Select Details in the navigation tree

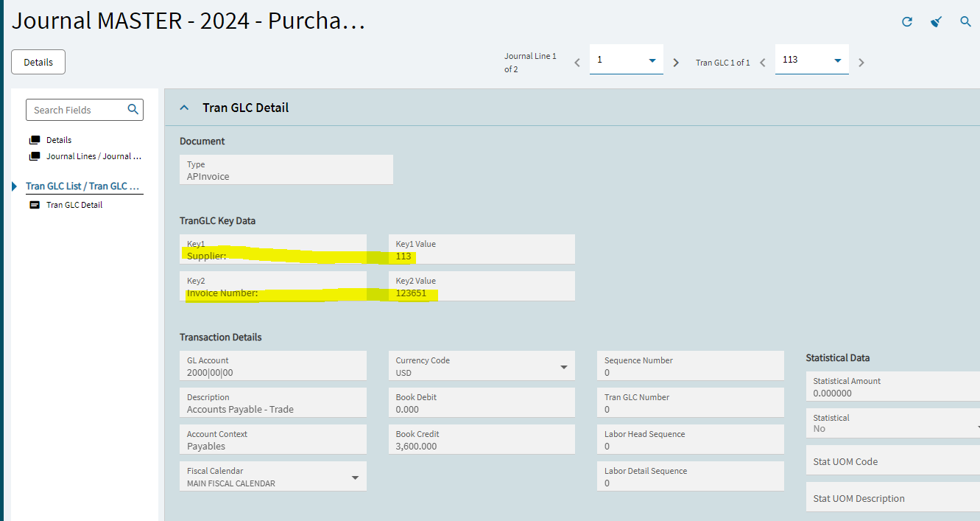coord(59,140)
